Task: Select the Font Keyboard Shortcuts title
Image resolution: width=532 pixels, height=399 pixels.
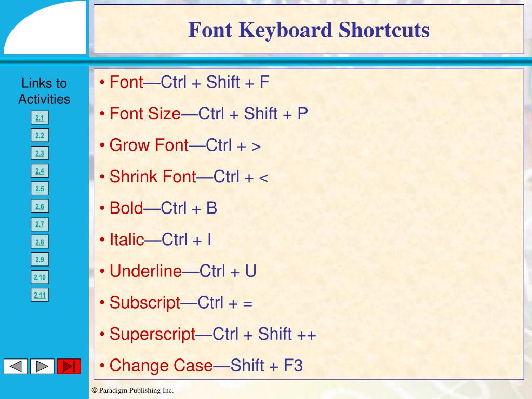Action: [x=309, y=30]
